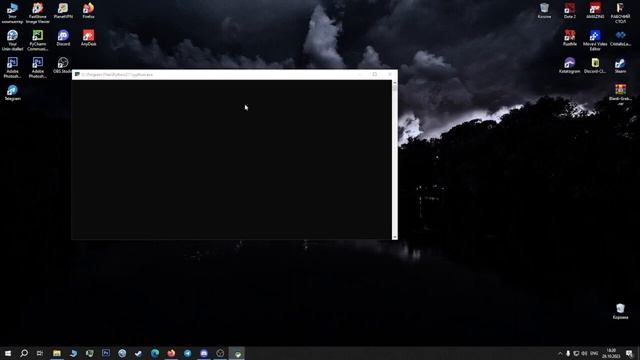Open the taskbar clock and date
This screenshot has width=640, height=360.
click(x=611, y=353)
